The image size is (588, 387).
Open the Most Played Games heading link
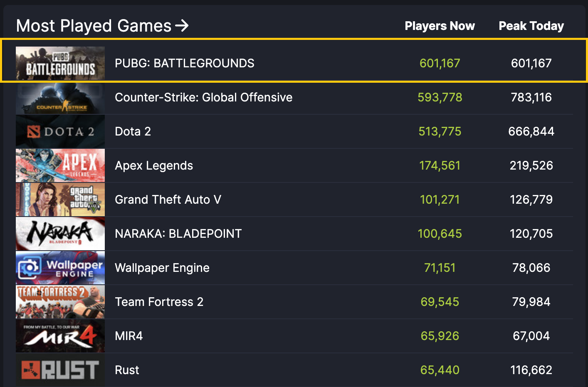(94, 26)
